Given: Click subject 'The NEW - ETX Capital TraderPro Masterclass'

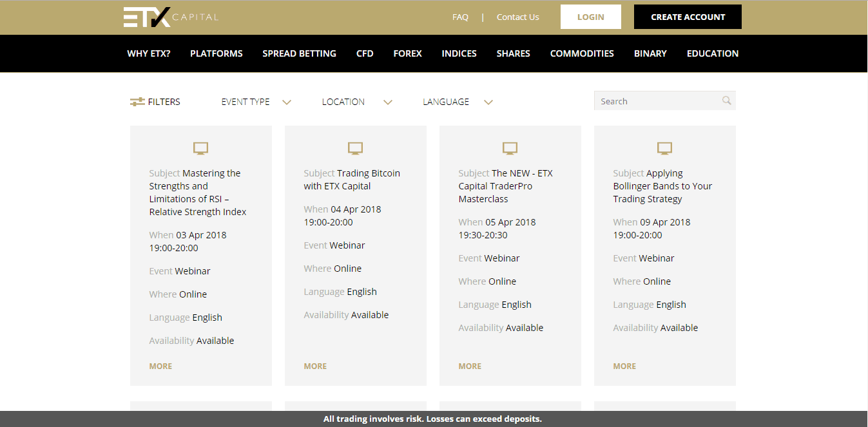Looking at the screenshot, I should coord(506,186).
